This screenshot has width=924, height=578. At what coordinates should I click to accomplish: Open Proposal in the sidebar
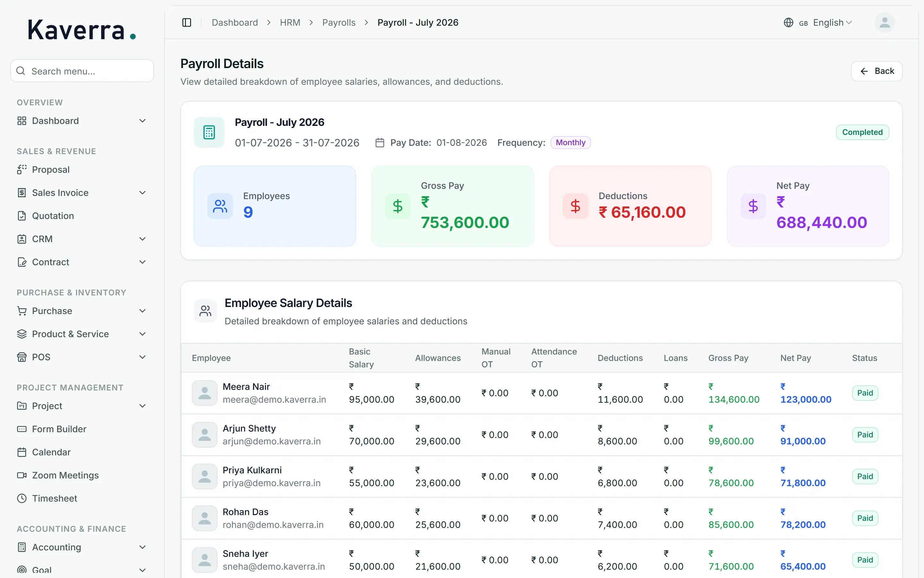82,169
